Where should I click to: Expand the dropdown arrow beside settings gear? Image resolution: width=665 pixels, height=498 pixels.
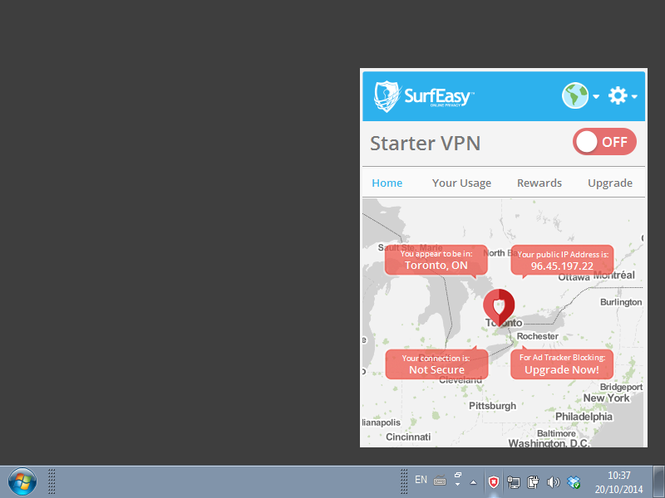coord(634,97)
